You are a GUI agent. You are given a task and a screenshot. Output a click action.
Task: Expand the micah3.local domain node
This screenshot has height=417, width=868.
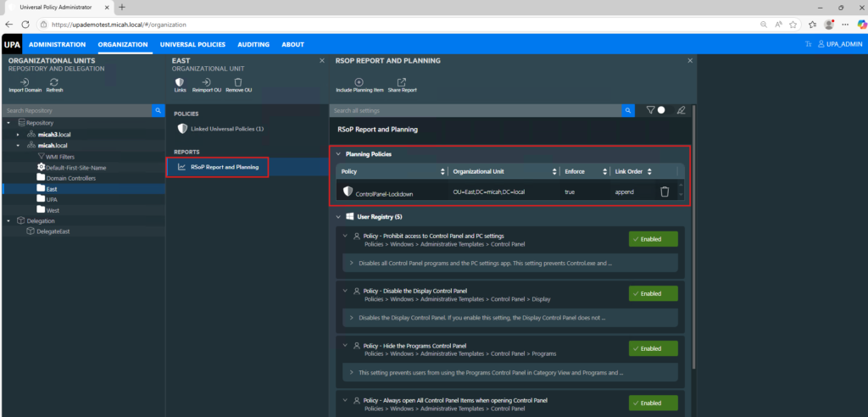(x=19, y=134)
